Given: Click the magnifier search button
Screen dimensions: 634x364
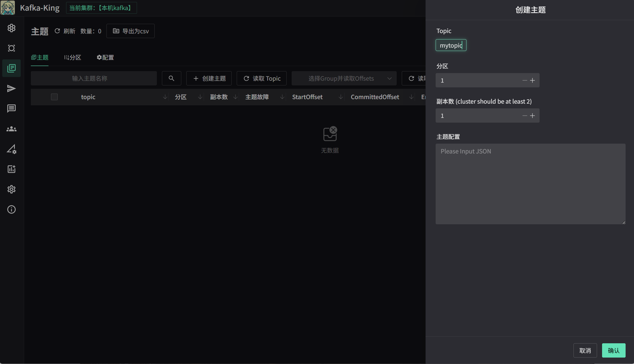Looking at the screenshot, I should pyautogui.click(x=171, y=78).
